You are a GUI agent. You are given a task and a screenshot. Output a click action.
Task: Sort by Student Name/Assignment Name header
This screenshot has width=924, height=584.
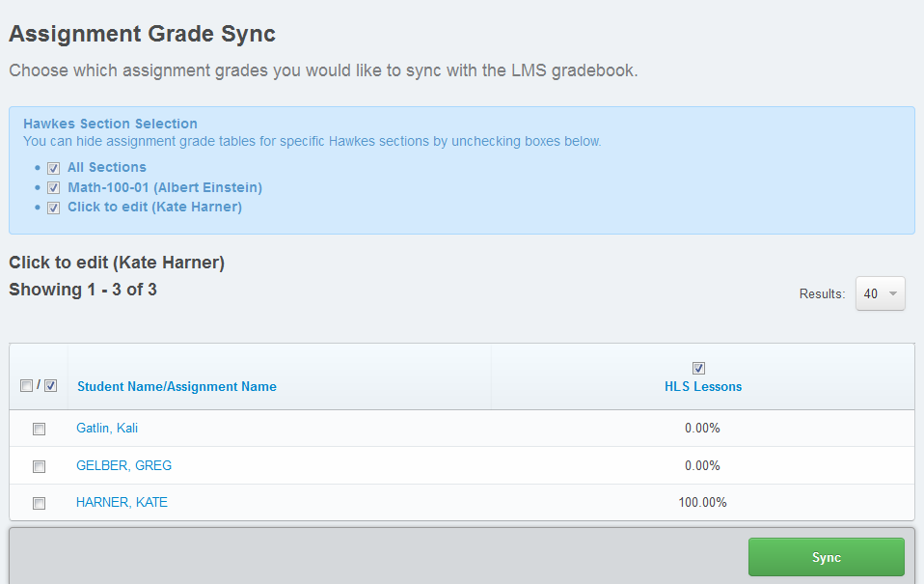[177, 386]
